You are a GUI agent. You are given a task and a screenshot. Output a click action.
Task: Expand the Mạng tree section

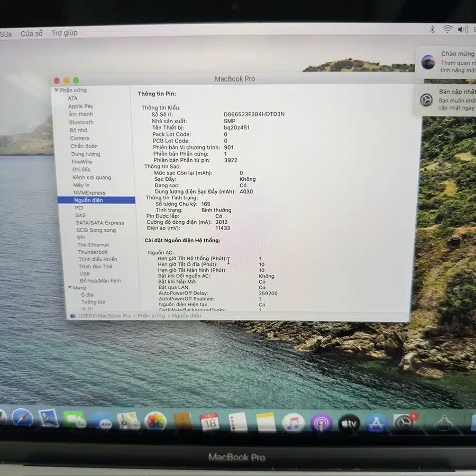pos(71,288)
